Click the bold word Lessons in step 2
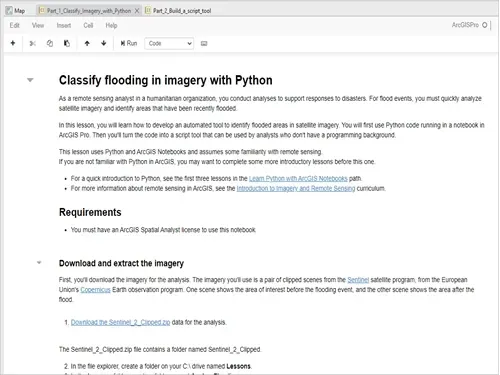This screenshot has height=375, width=500. [x=238, y=366]
